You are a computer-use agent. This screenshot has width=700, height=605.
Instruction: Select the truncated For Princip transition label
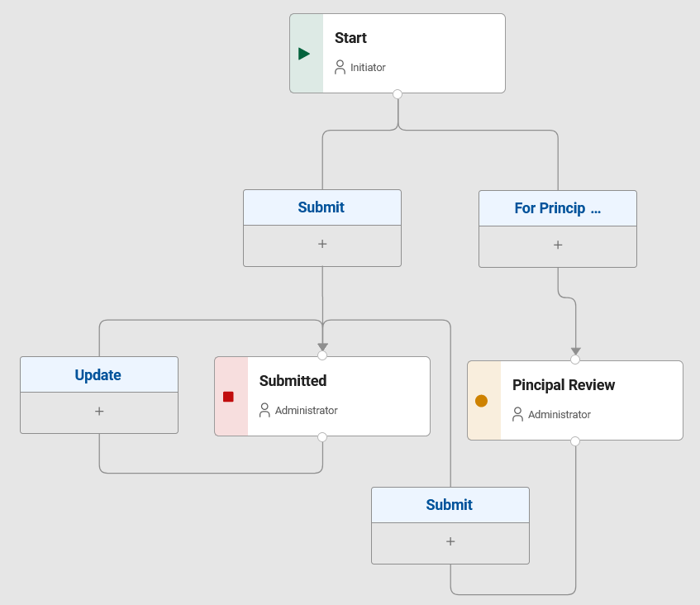[557, 207]
